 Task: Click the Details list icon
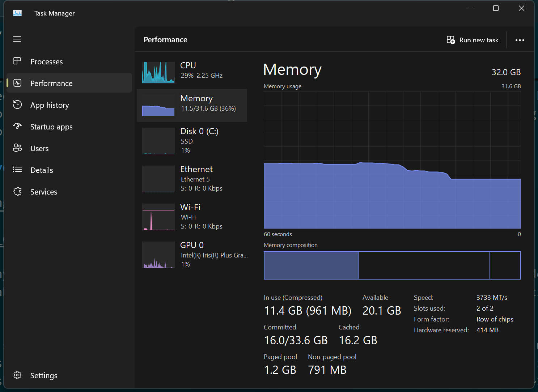pos(17,170)
